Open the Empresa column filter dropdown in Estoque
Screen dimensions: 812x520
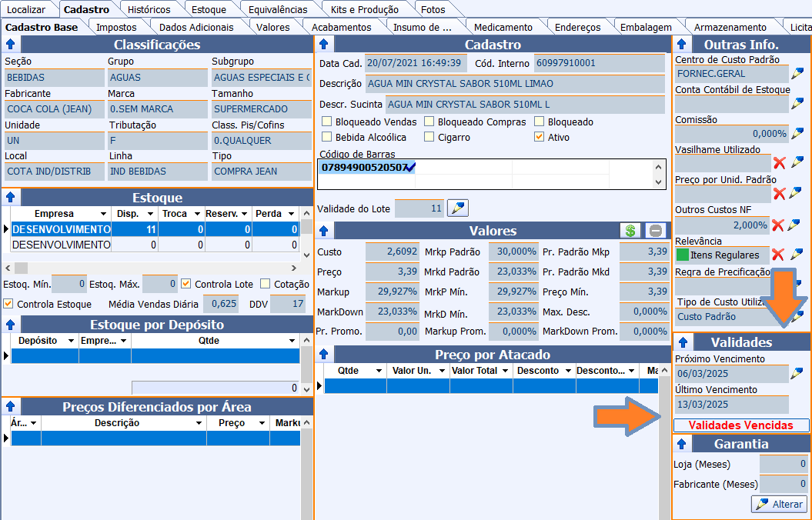(103, 214)
